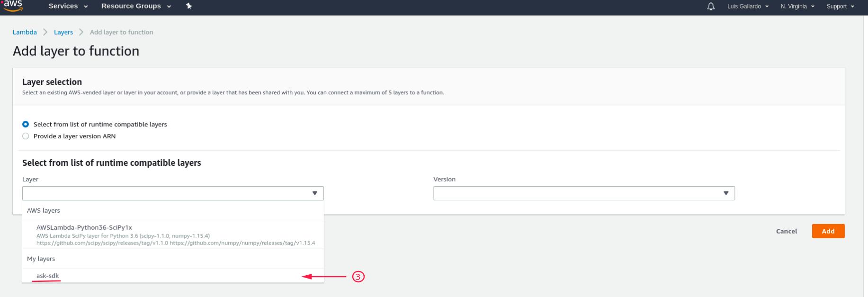Select 'Provide a layer version ARN' radio
Viewport: 868px width, 297px height.
coord(26,136)
